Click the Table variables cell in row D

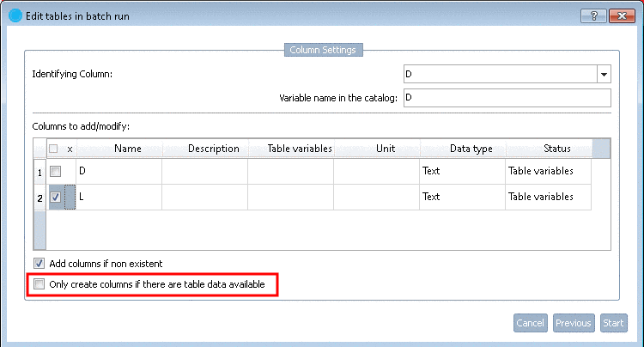pos(290,171)
